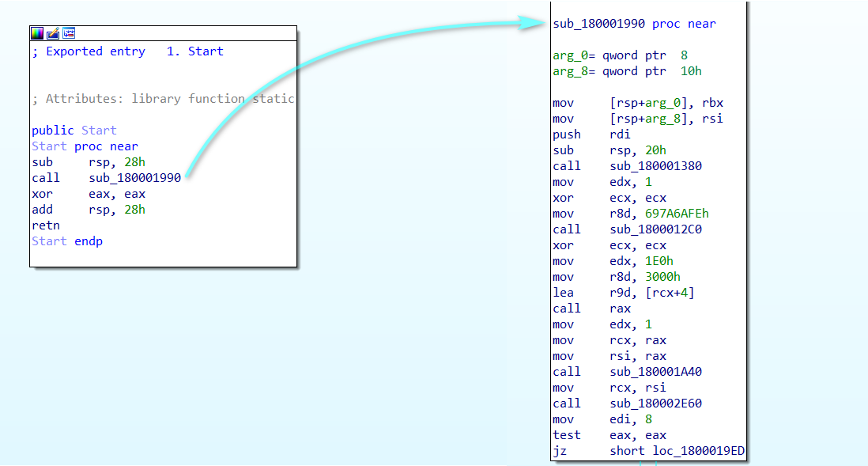The width and height of the screenshot is (868, 466).
Task: Click the 'Start endp' line
Action: point(67,241)
